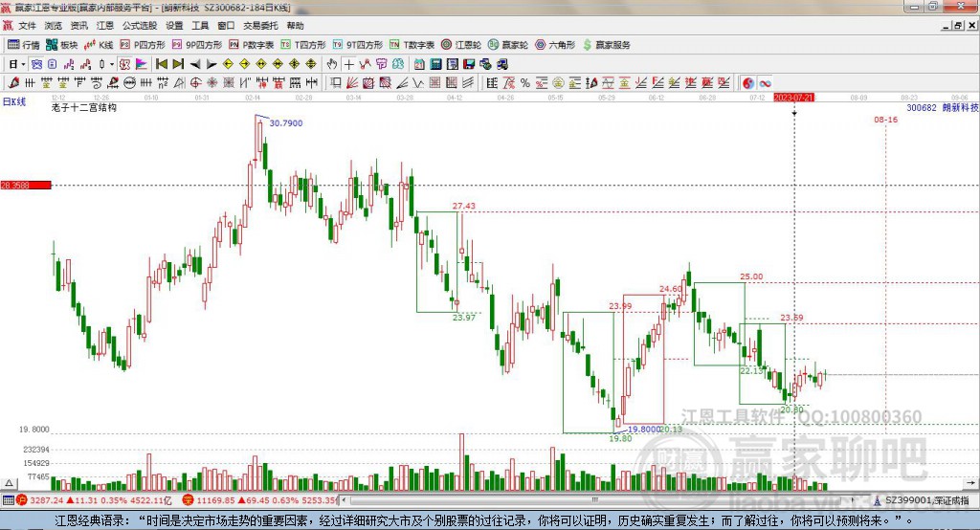Open the 资讯 menu
Viewport: 980px width, 530px height.
tap(79, 26)
